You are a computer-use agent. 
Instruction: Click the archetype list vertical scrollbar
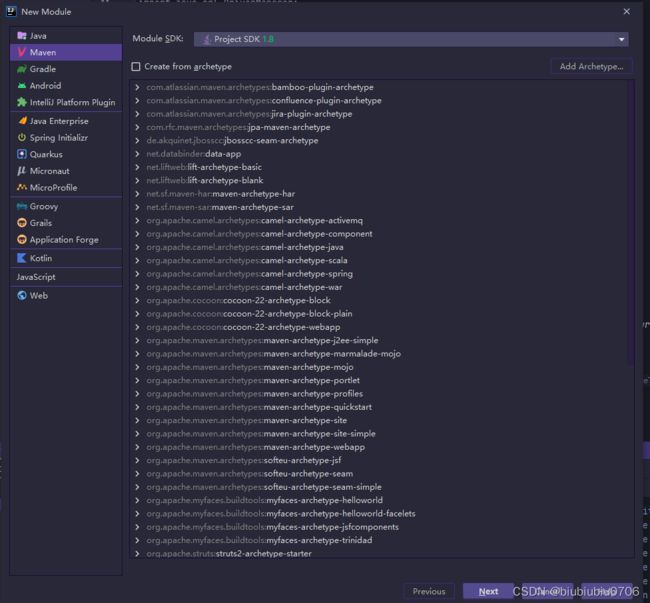(x=632, y=224)
